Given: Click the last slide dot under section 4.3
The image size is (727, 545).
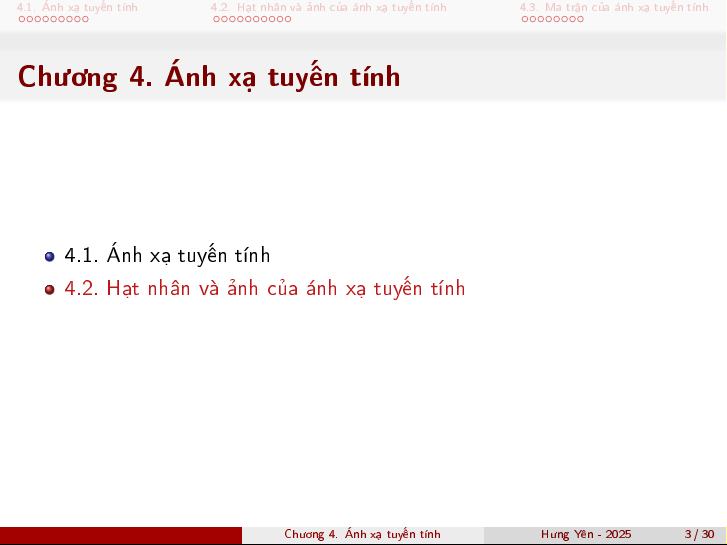Looking at the screenshot, I should (x=580, y=19).
